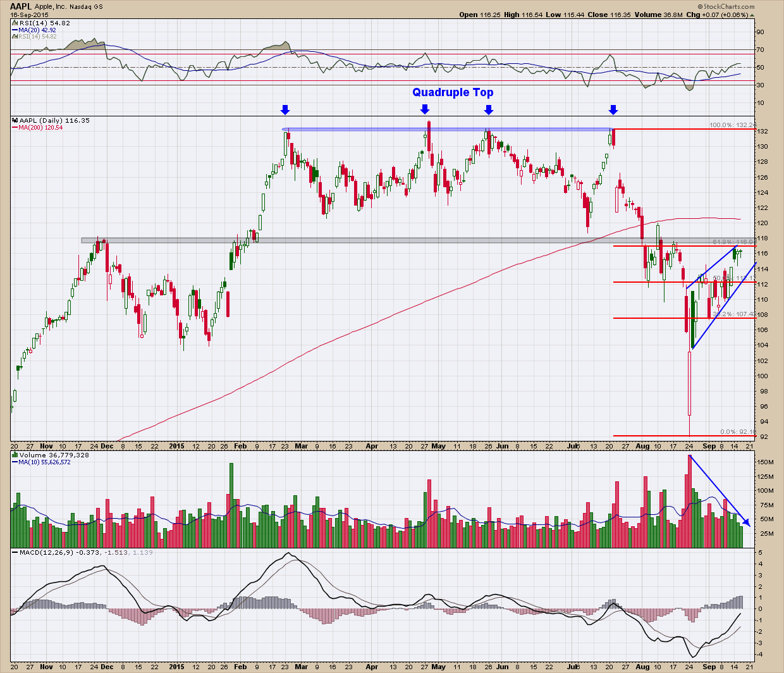Click 'May' on the price panel time axis
784x673 pixels.
[x=438, y=446]
